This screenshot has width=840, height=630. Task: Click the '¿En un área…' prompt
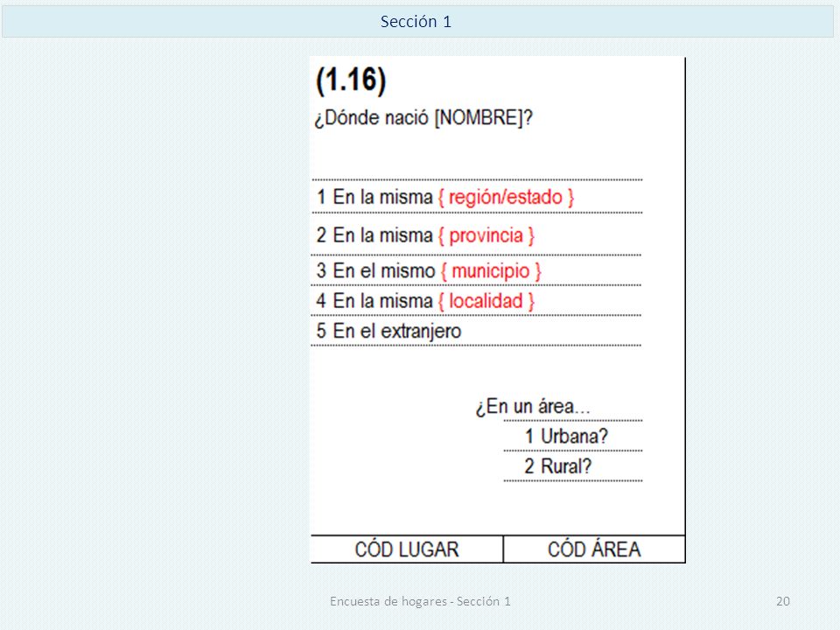point(533,407)
